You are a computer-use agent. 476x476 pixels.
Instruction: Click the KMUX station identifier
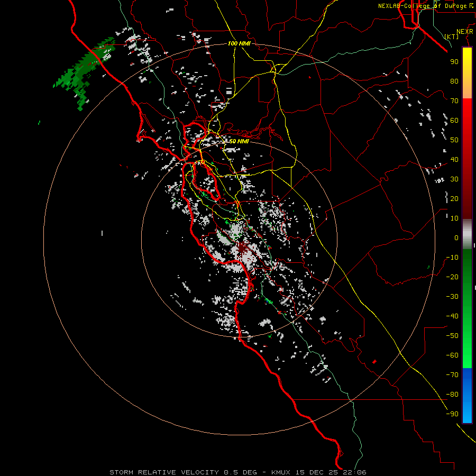pos(281,472)
